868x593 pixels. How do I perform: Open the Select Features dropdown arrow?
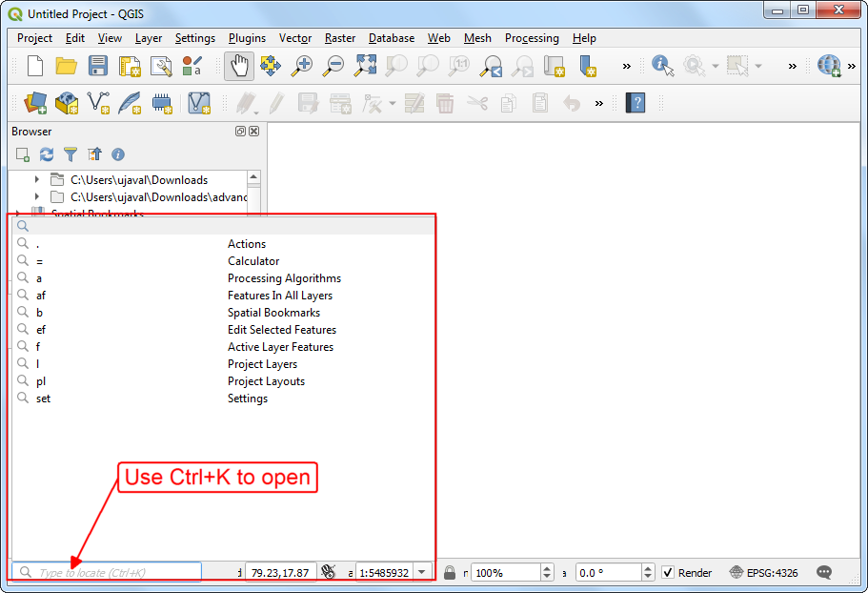[x=758, y=66]
